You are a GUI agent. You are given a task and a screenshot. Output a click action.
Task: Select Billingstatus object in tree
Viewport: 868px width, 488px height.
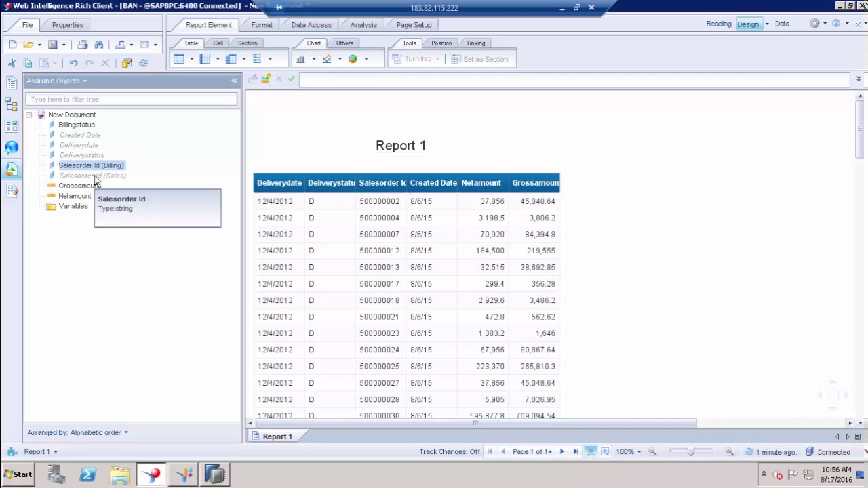point(77,125)
